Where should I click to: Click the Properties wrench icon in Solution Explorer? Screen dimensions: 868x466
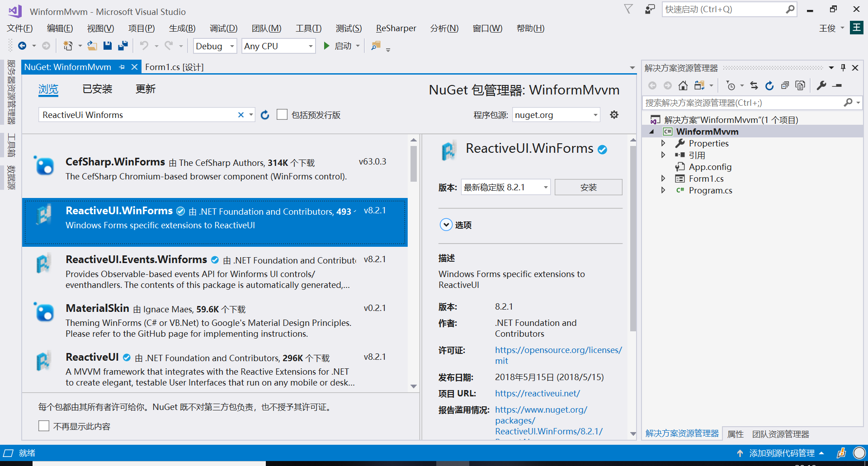tap(821, 85)
